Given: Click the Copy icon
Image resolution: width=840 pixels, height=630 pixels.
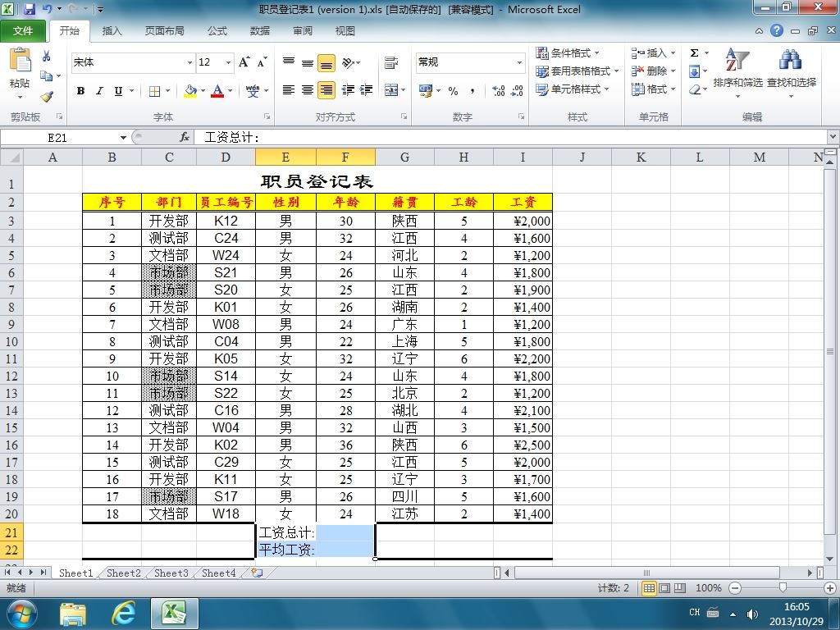Looking at the screenshot, I should pos(47,76).
